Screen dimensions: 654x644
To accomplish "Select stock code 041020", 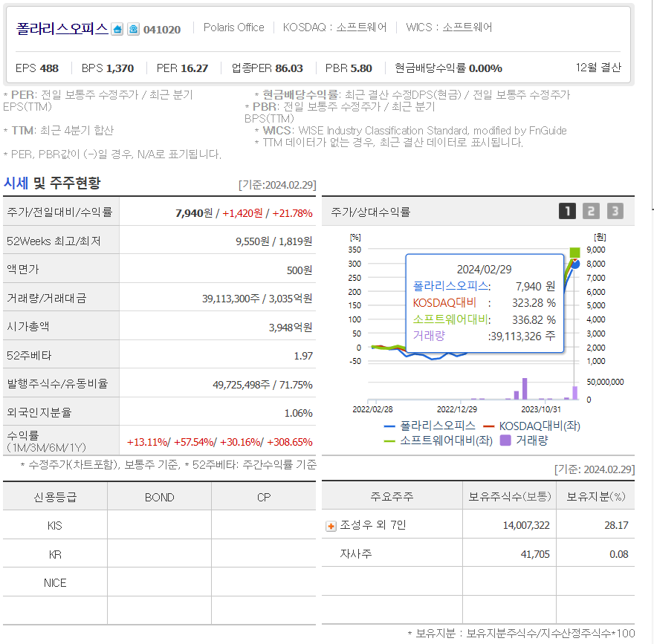I will coord(162,30).
